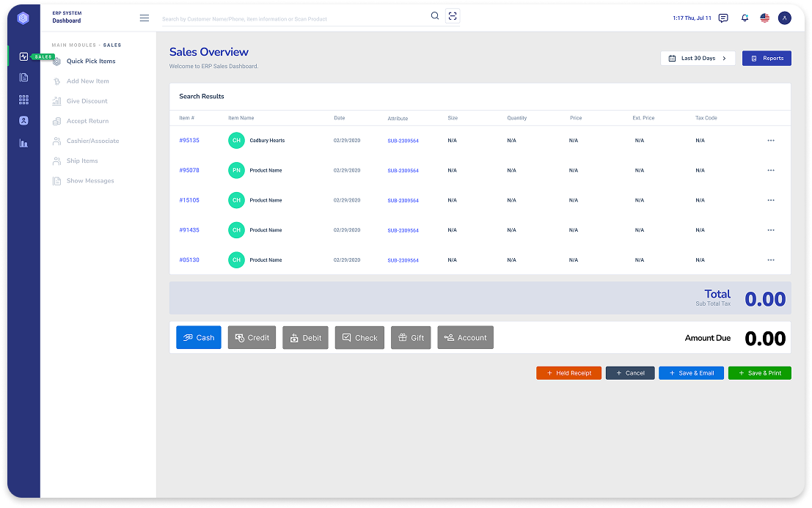The image size is (812, 508).
Task: Choose Credit payment method
Action: coord(252,338)
